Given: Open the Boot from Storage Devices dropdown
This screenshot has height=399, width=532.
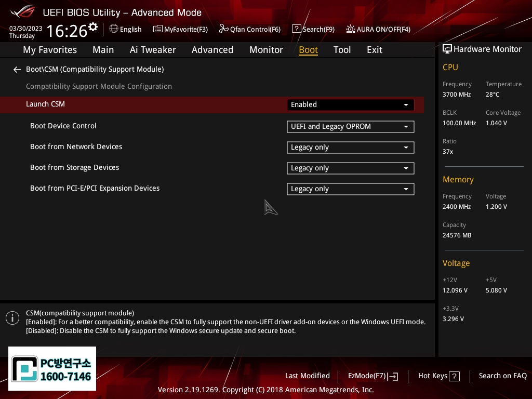Looking at the screenshot, I should pos(351,168).
